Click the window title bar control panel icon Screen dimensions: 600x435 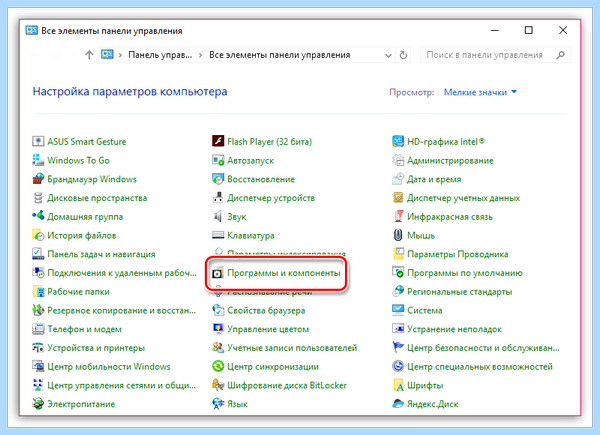(32, 30)
